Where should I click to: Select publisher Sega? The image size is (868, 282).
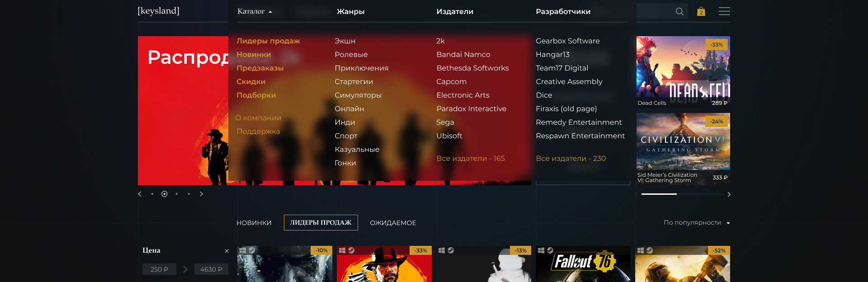click(445, 122)
